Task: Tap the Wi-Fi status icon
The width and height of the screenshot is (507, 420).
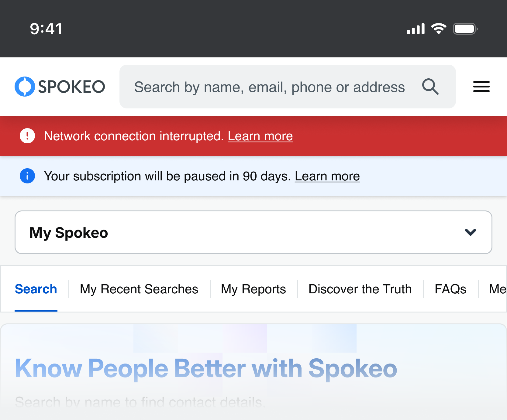Action: [x=439, y=29]
